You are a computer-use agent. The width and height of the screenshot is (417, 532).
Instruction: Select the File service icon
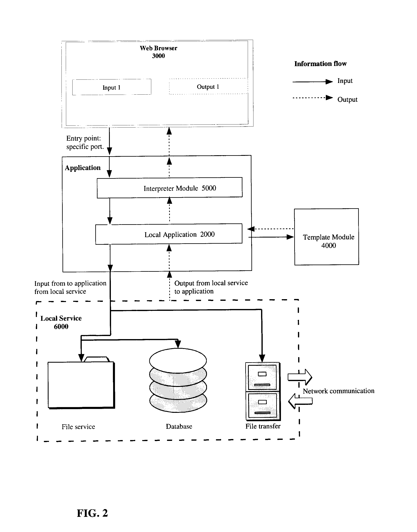coord(80,384)
